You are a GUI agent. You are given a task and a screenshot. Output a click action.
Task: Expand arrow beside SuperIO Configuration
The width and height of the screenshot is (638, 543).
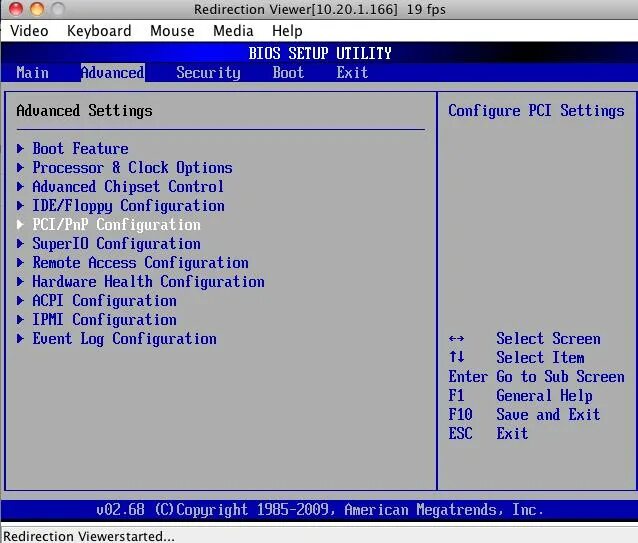[20, 244]
